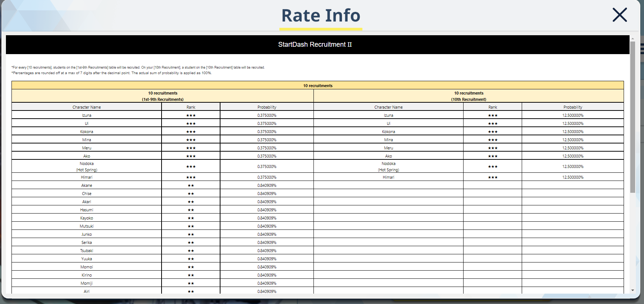Screen dimensions: 644x304
Task: Click right table 'Rank' header
Action: 492,107
